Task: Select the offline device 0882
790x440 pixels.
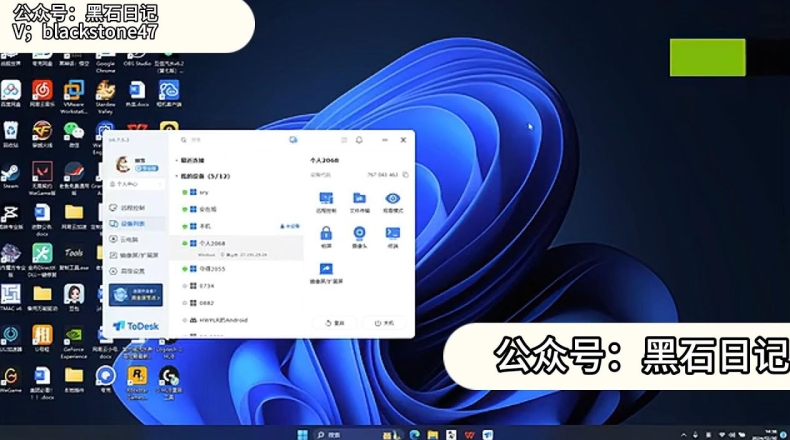Action: [237, 303]
